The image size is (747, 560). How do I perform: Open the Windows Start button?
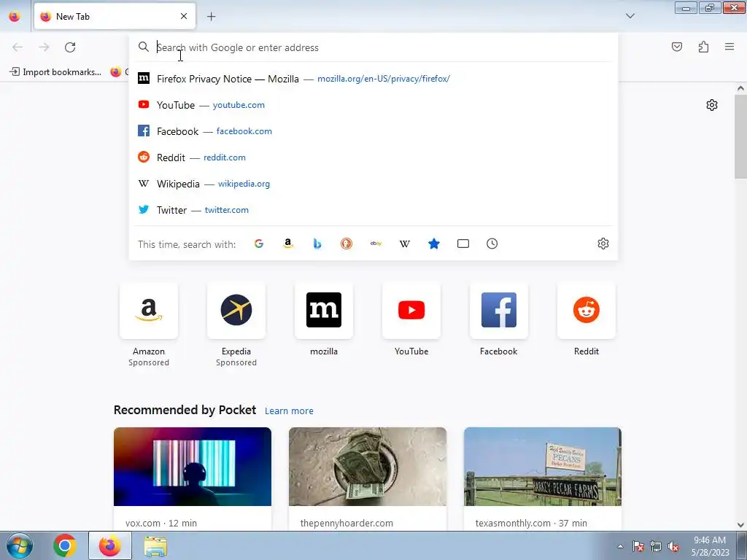19,545
